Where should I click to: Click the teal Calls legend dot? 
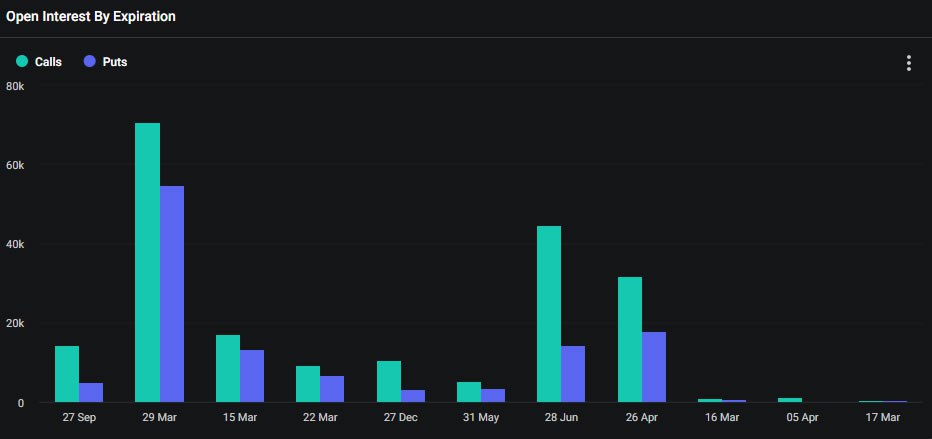pyautogui.click(x=22, y=62)
